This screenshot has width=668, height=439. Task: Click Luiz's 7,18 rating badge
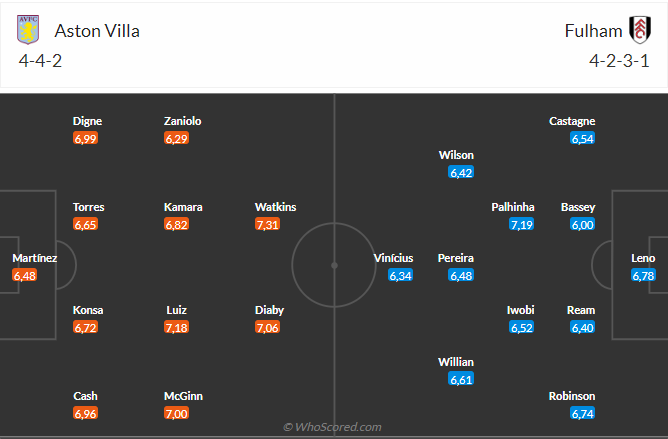176,328
